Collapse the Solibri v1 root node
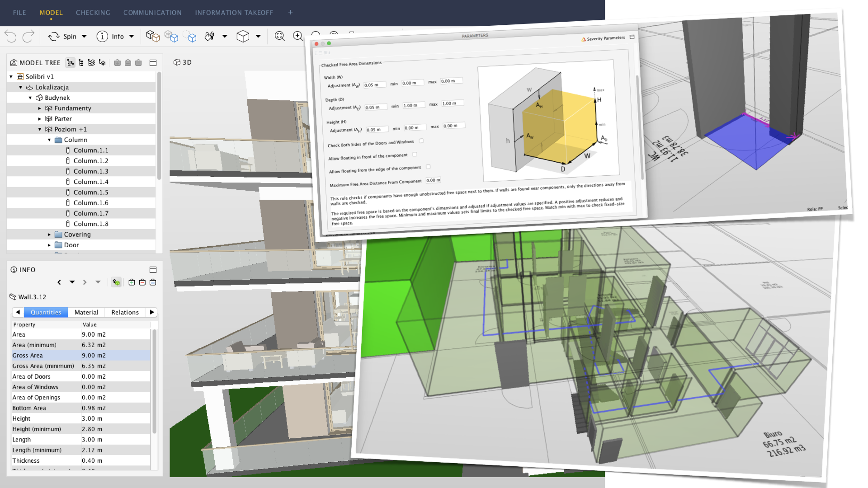 coord(11,77)
